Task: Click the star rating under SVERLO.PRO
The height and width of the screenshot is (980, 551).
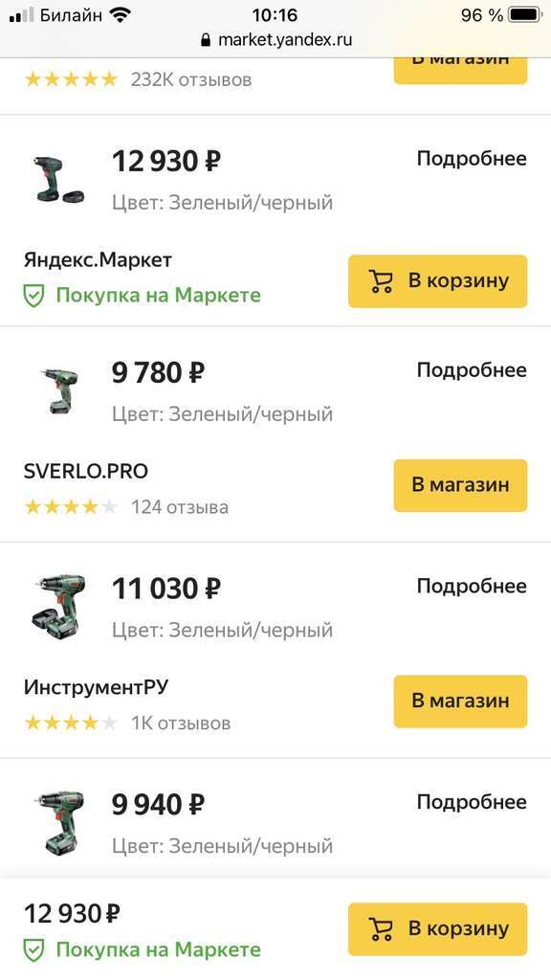Action: click(x=69, y=505)
